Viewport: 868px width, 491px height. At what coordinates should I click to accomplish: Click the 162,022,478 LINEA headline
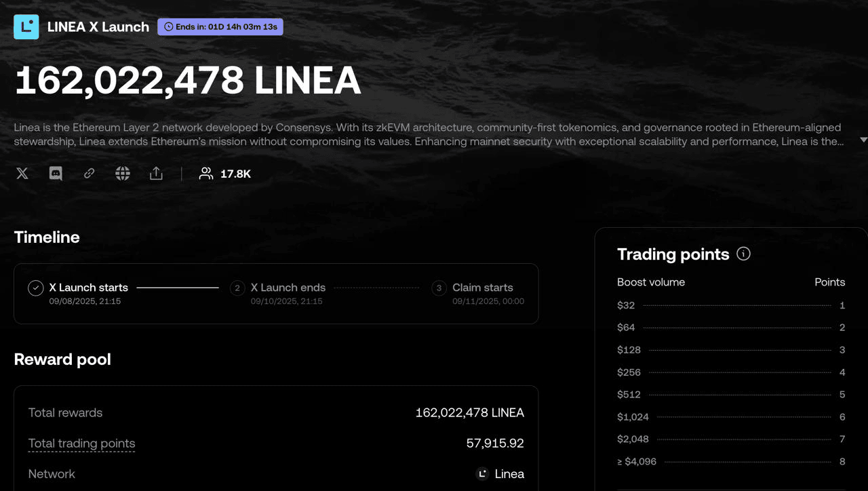click(188, 80)
